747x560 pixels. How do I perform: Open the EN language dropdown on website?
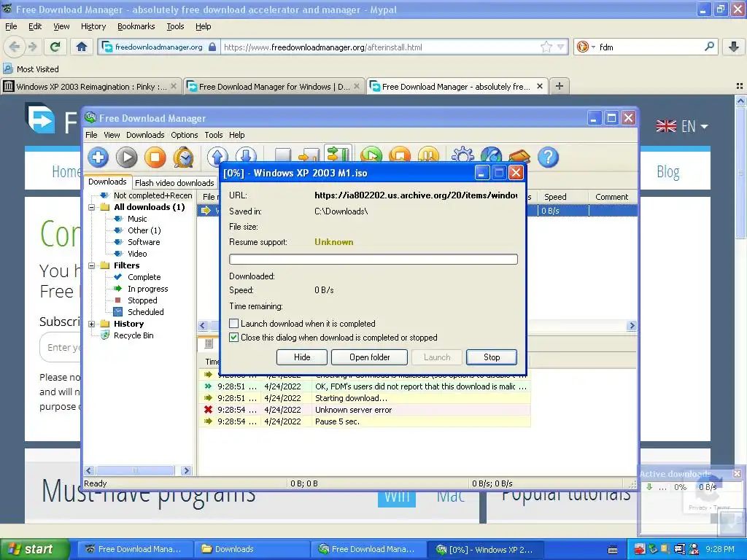tap(682, 126)
